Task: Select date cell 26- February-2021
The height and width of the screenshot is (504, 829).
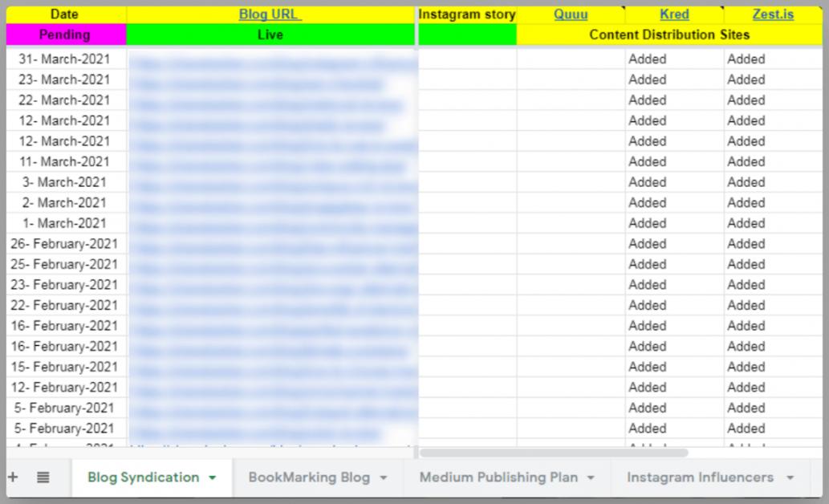Action: point(66,244)
